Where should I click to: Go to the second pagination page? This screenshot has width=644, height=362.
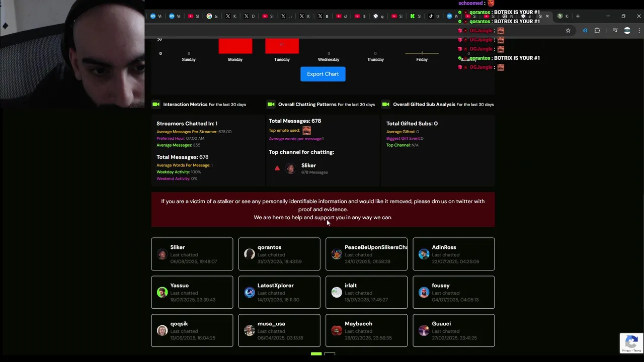pos(330,354)
